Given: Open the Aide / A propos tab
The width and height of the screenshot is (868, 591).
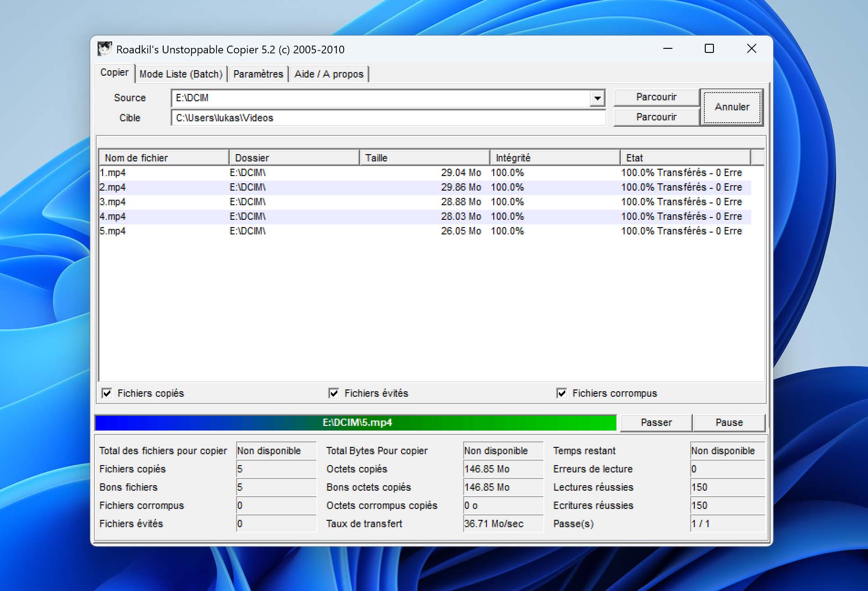Looking at the screenshot, I should coord(329,74).
